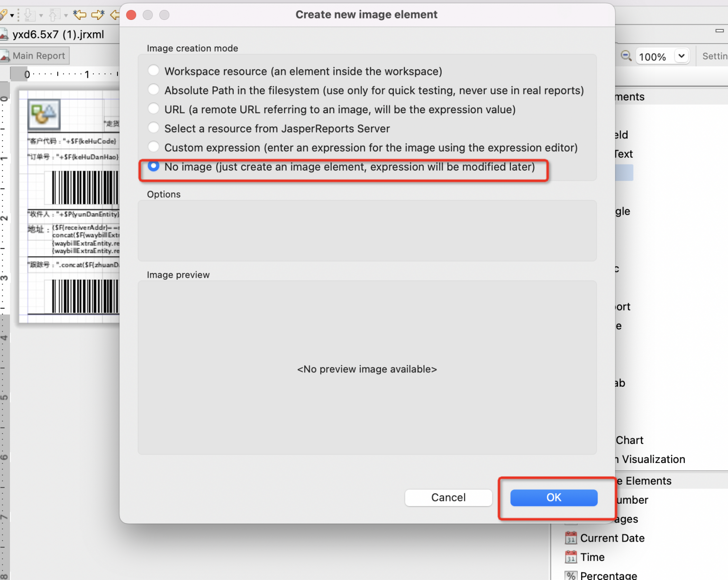Choose Select a resource from JasperReports Server
Viewport: 728px width, 580px height.
[154, 128]
